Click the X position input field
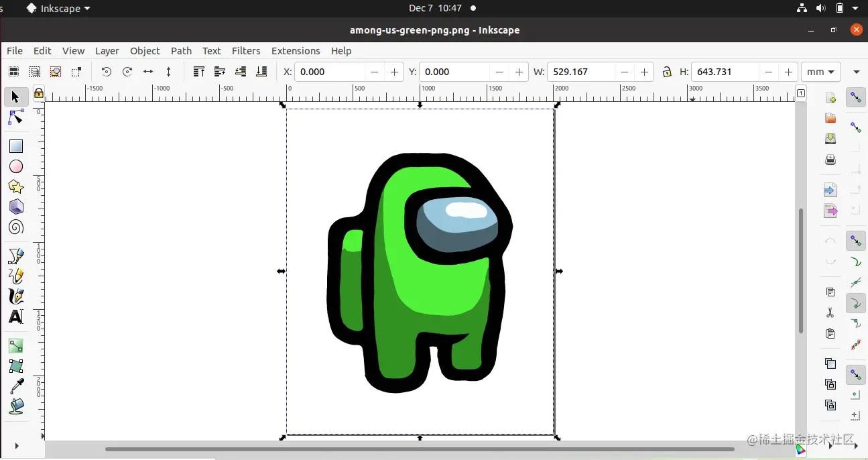The height and width of the screenshot is (460, 868). tap(330, 72)
